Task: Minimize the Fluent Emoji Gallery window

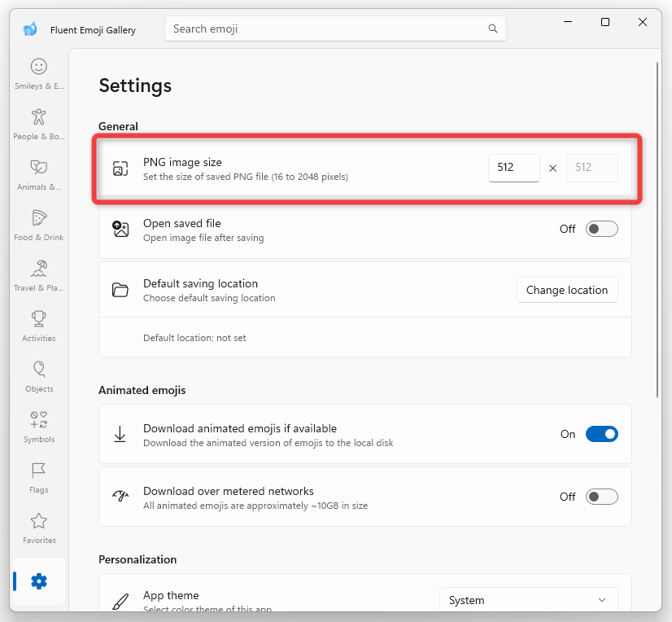Action: pos(568,22)
